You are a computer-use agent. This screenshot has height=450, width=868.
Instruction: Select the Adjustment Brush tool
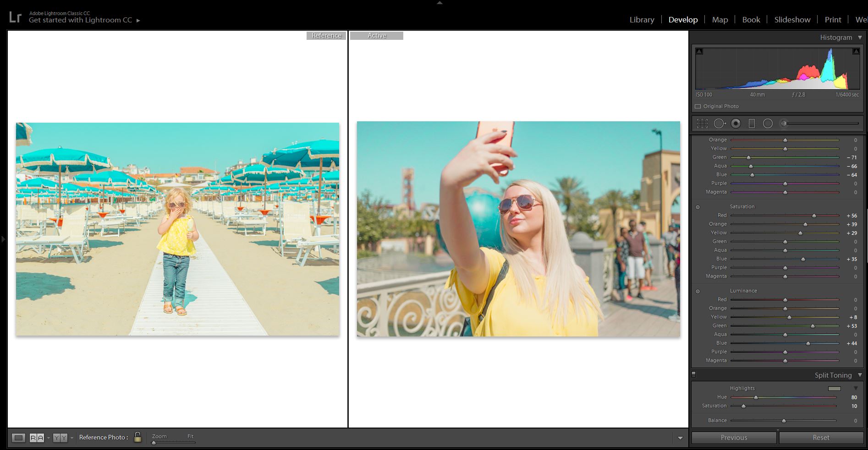click(x=784, y=124)
